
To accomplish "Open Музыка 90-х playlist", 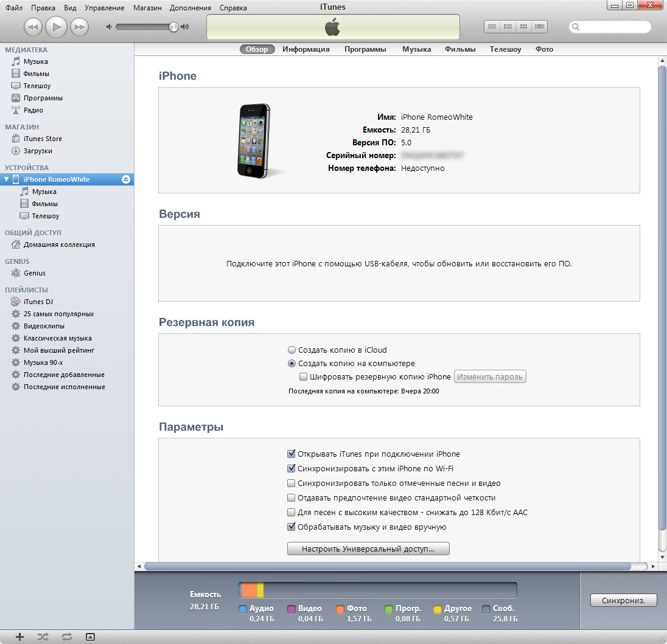I will point(43,362).
